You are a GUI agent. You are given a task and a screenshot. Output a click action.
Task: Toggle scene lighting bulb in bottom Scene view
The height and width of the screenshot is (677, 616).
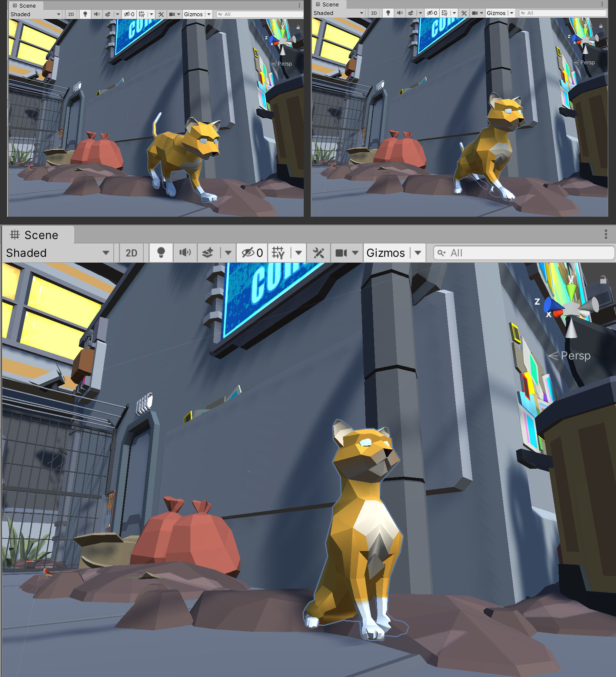click(161, 253)
